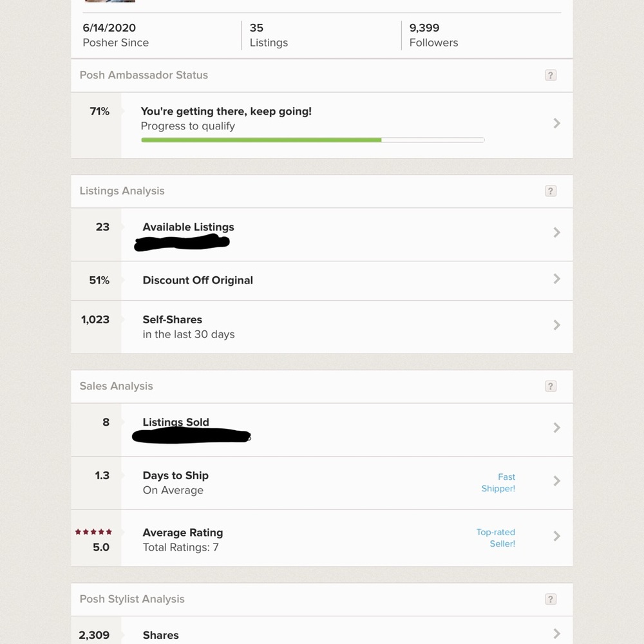Click the profile photo thumbnail at top
Screen dimensions: 644x644
coord(110,1)
